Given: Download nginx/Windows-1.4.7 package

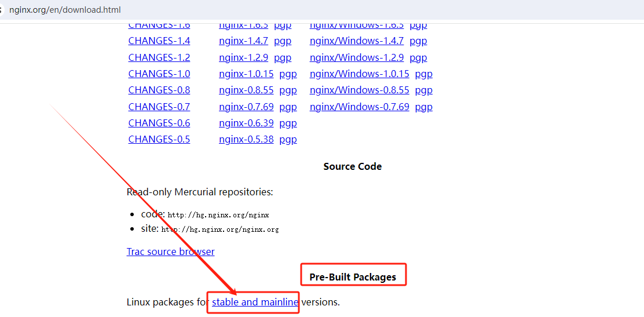Looking at the screenshot, I should (x=357, y=41).
